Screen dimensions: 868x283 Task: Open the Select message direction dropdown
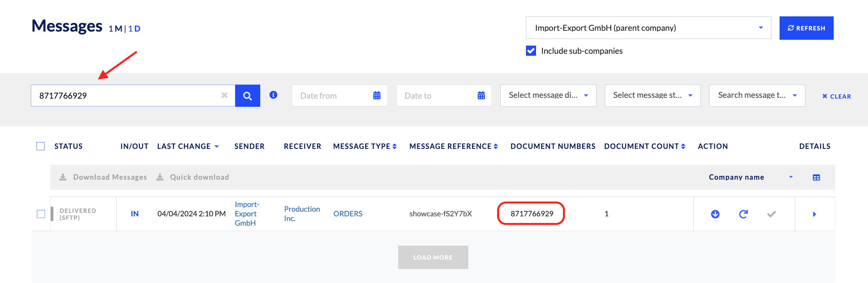548,96
